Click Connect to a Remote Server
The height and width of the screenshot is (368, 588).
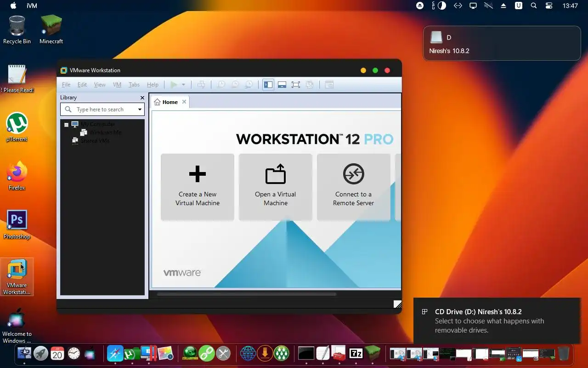(x=353, y=187)
